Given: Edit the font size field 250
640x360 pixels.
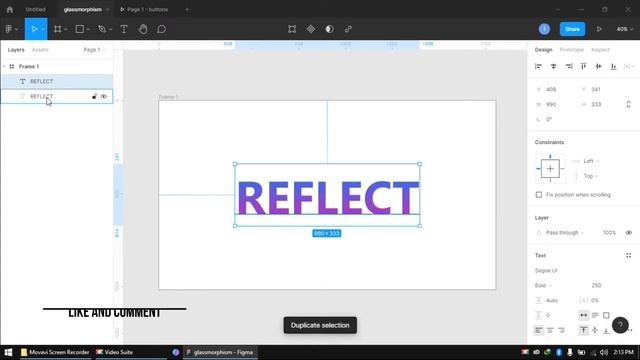Looking at the screenshot, I should click(x=596, y=285).
